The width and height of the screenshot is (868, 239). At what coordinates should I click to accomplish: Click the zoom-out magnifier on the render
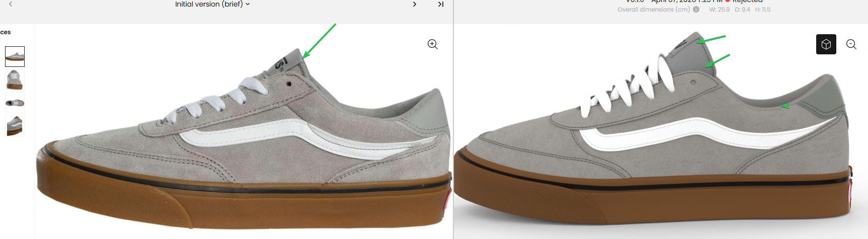[x=851, y=44]
